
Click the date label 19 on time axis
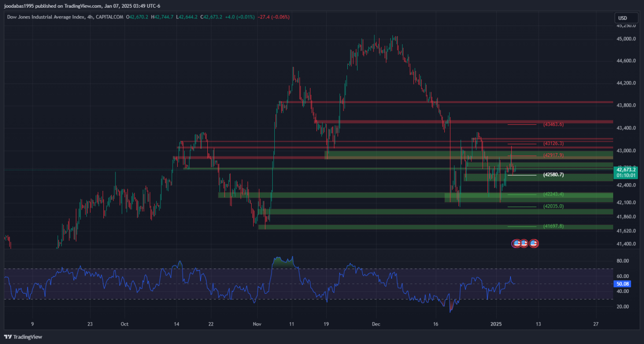point(326,324)
